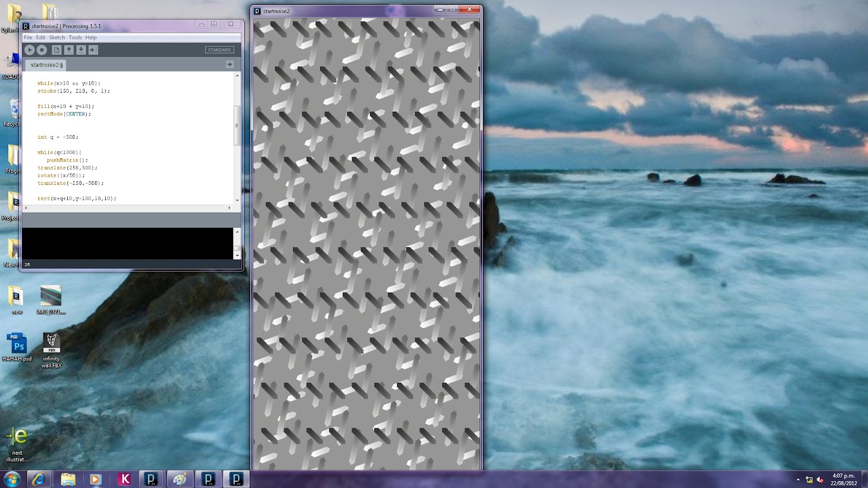868x488 pixels.
Task: Stop the running sketch
Action: tap(42, 49)
